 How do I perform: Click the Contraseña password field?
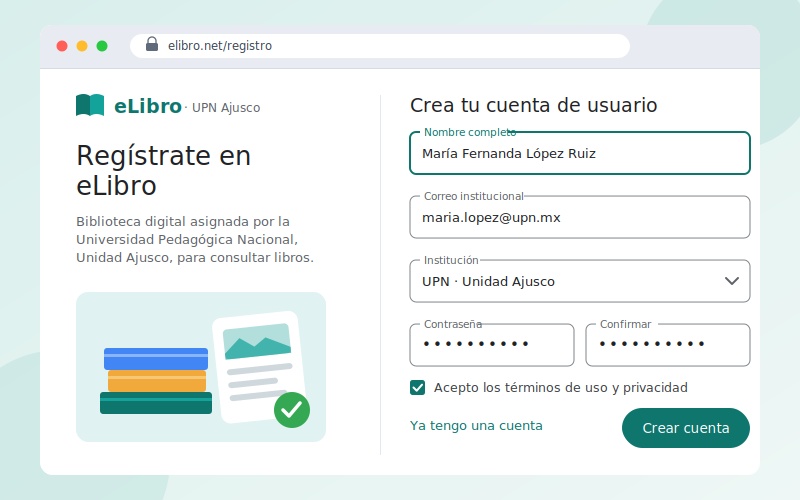tap(492, 345)
